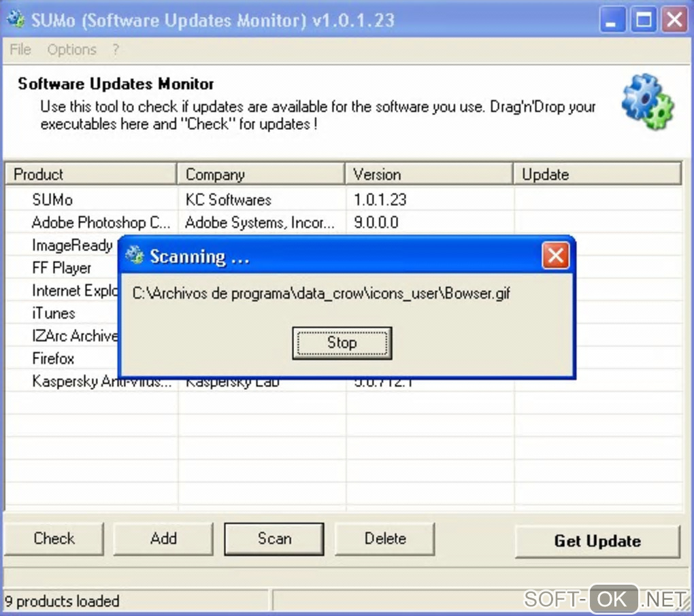Select the Adobe Photoshop row
Image resolution: width=694 pixels, height=616 pixels.
344,222
